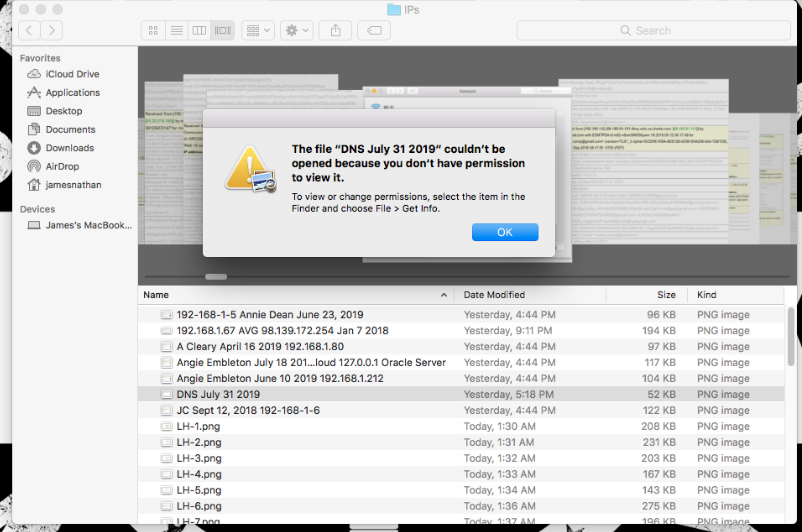Image resolution: width=802 pixels, height=532 pixels.
Task: Select the Cover Flow view button
Action: [x=222, y=31]
